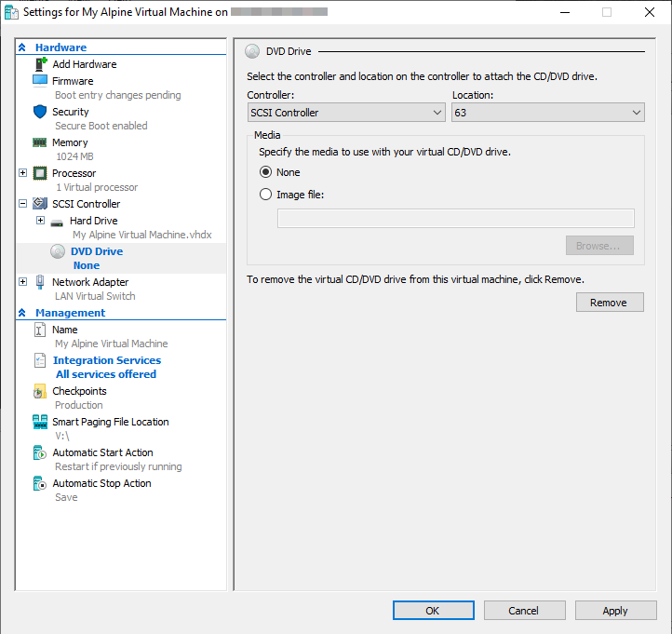Select the Firmware monitor icon
Viewport: 672px width, 634px height.
coord(40,81)
